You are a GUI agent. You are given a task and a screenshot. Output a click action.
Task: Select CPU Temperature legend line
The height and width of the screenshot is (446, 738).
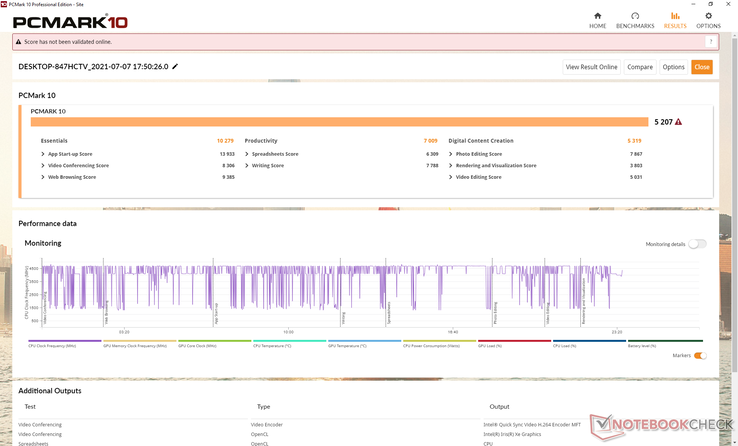289,341
